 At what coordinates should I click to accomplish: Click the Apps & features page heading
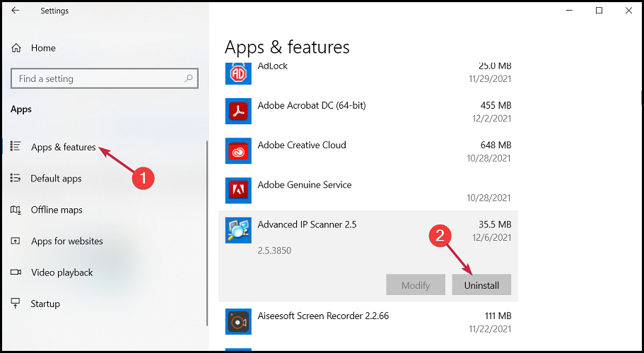(287, 47)
